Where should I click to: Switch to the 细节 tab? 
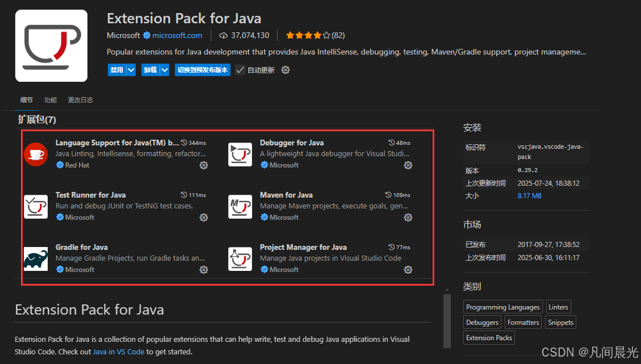tap(27, 100)
